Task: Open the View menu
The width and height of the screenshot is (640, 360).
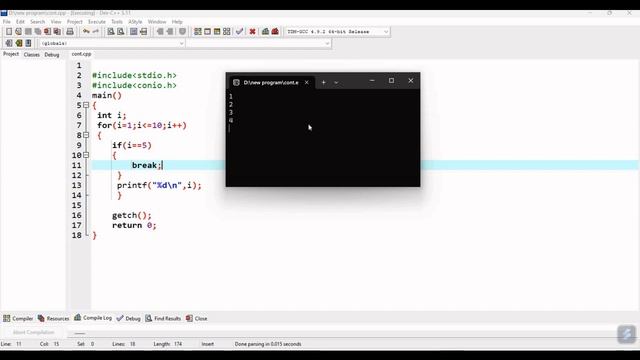Action: 56,22
